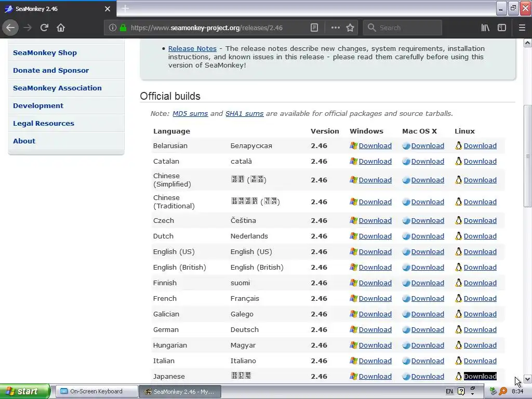Viewport: 532px width, 399px height.
Task: Click the 'Official builds' heading
Action: 170,96
